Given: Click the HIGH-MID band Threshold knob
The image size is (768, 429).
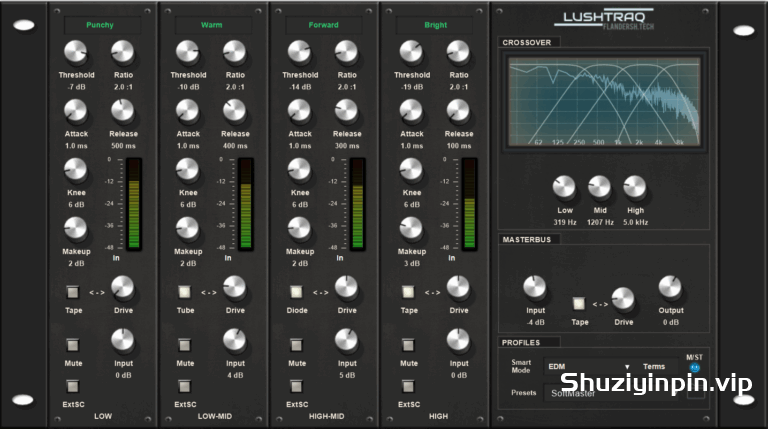Looking at the screenshot, I should tap(299, 52).
